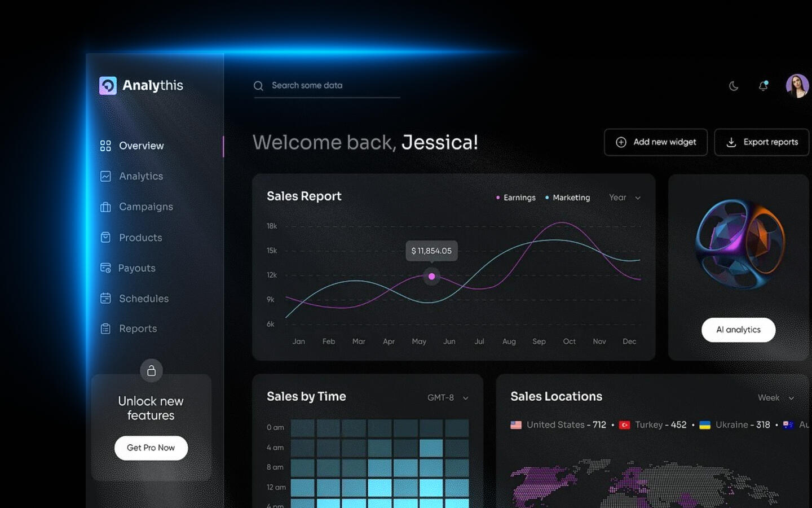Expand the Year dropdown in Sales Report
The height and width of the screenshot is (508, 812).
[625, 198]
